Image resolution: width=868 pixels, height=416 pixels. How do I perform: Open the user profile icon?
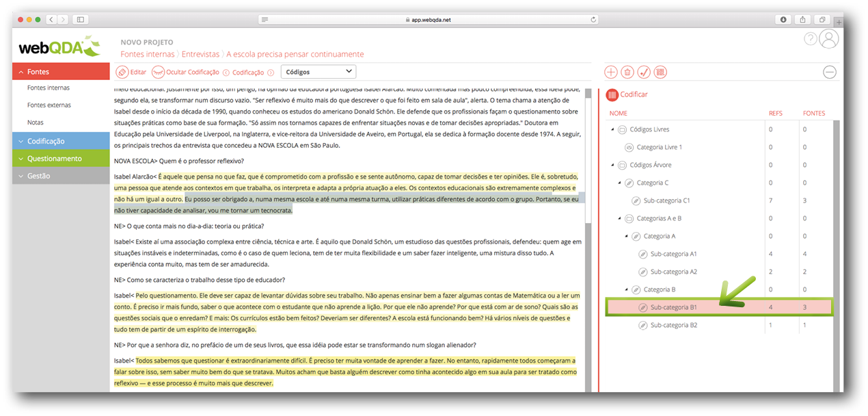click(829, 39)
